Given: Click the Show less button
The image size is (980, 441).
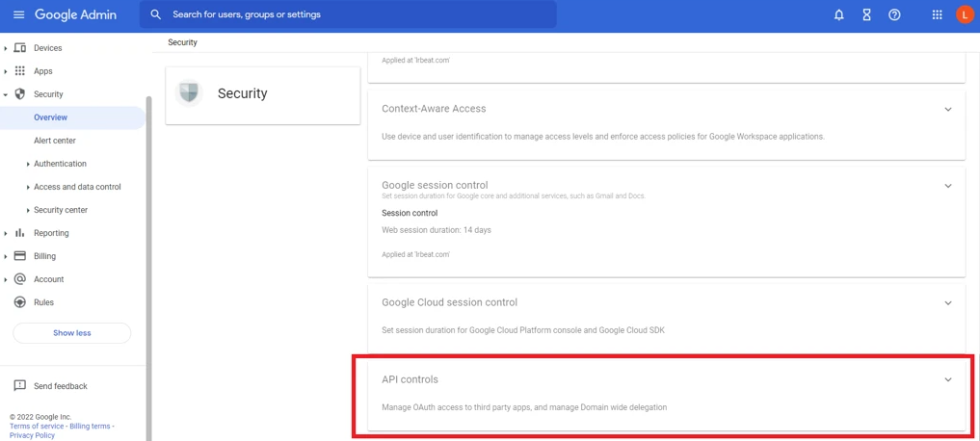Looking at the screenshot, I should [71, 333].
